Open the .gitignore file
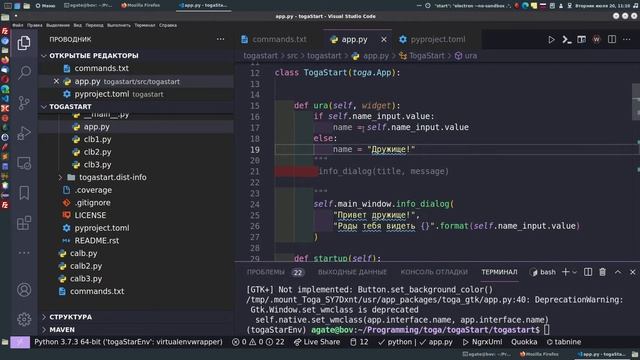 click(x=92, y=202)
